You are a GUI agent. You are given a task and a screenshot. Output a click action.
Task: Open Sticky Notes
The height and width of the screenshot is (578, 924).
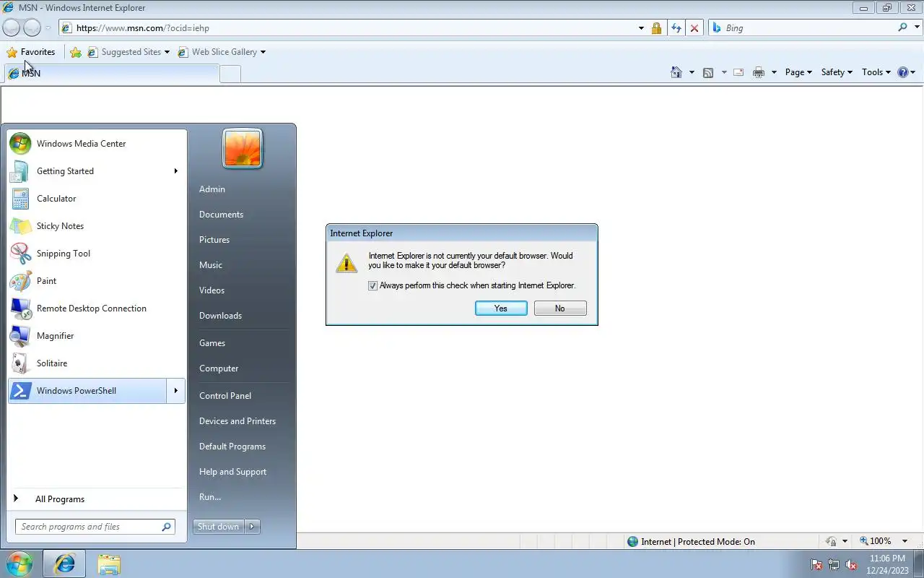[x=97, y=226]
